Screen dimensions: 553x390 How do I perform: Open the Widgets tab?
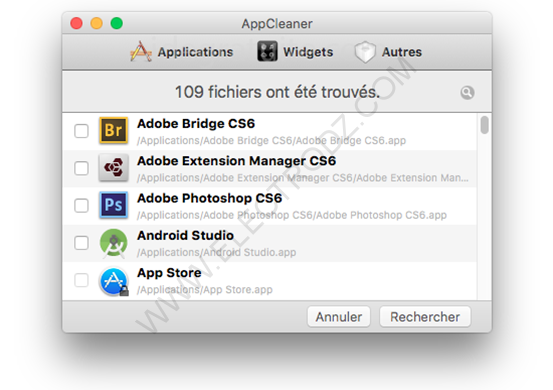tap(295, 52)
